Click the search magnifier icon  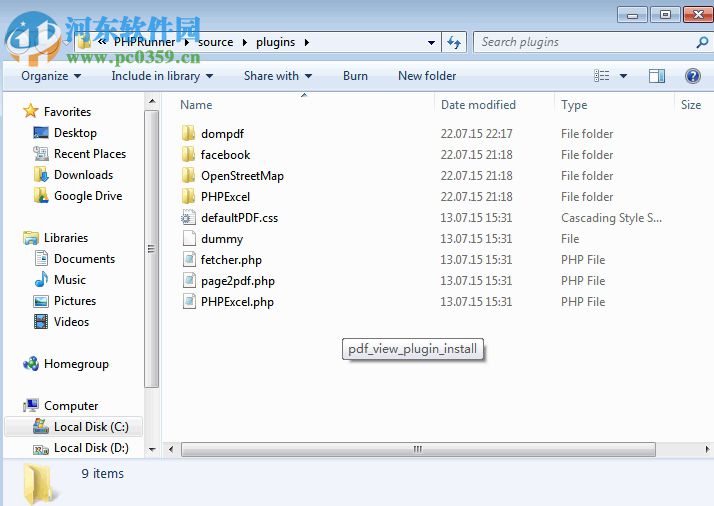point(702,42)
